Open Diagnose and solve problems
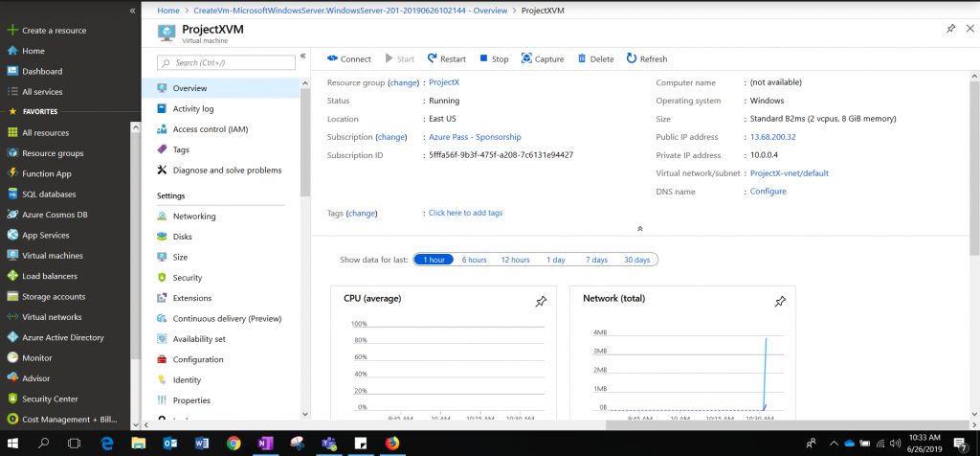This screenshot has width=980, height=456. (x=221, y=171)
